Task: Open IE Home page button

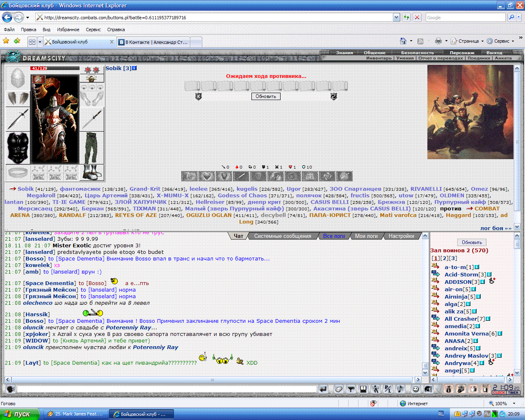Action: coord(403,41)
